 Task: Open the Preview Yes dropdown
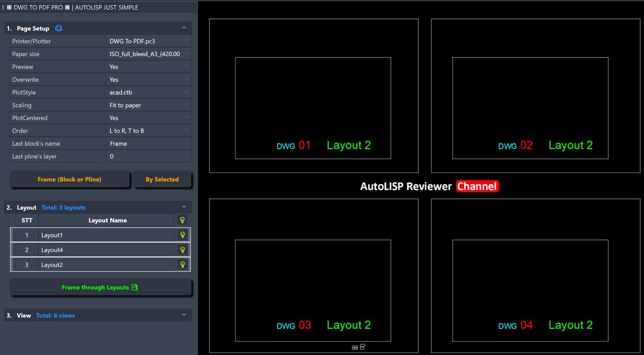[x=186, y=66]
